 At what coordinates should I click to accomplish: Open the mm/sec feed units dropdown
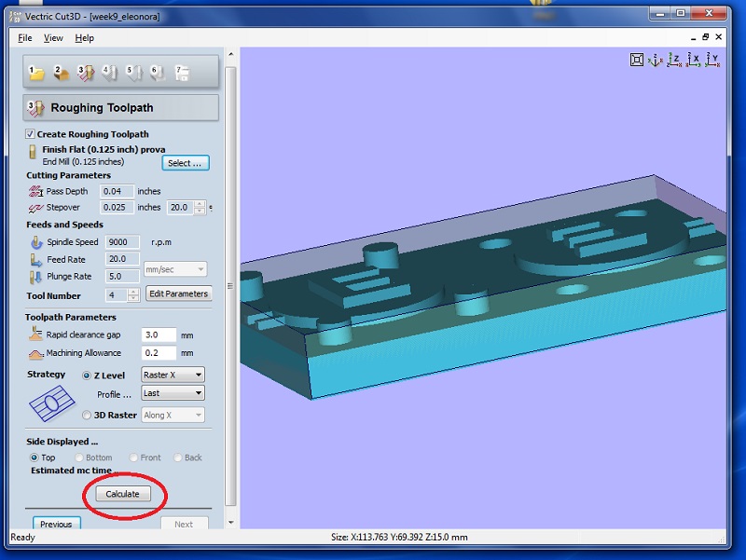click(175, 269)
